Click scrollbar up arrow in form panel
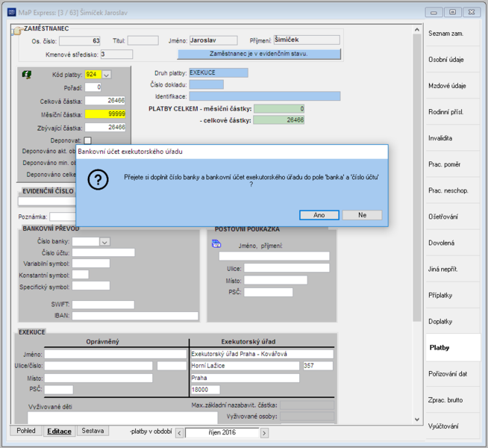The height and width of the screenshot is (448, 488). click(x=417, y=30)
